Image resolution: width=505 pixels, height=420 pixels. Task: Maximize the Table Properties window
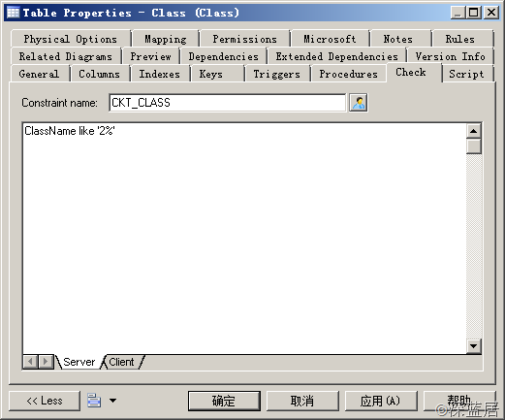474,13
